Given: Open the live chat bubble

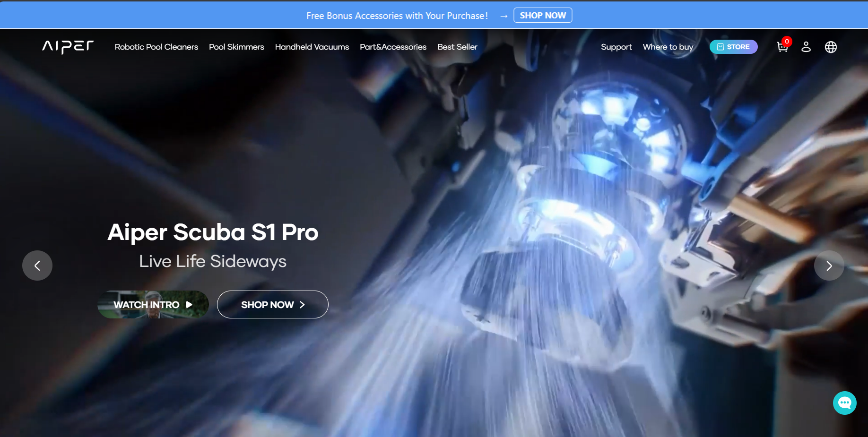Looking at the screenshot, I should click(x=845, y=403).
